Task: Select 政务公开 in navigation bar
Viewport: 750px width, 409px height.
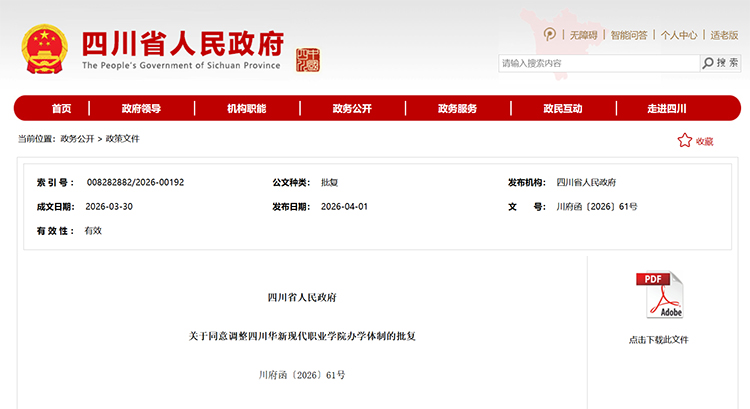Action: pos(352,109)
